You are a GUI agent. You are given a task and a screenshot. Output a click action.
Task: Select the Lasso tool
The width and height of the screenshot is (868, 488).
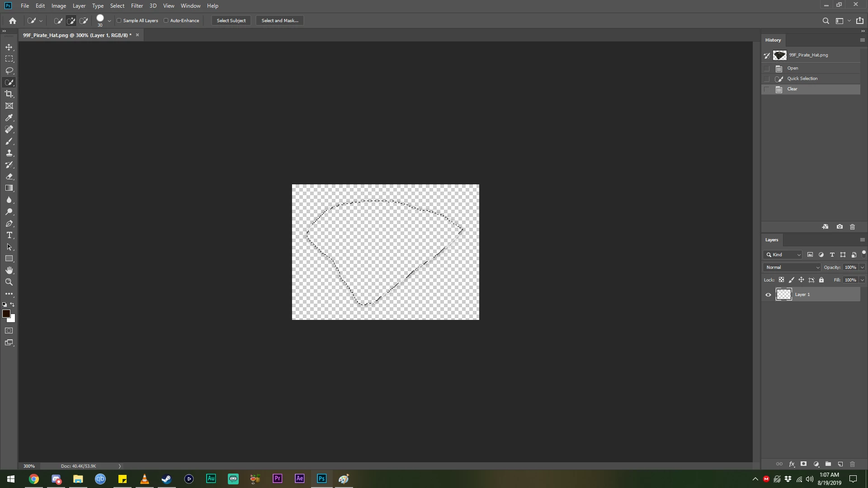9,70
